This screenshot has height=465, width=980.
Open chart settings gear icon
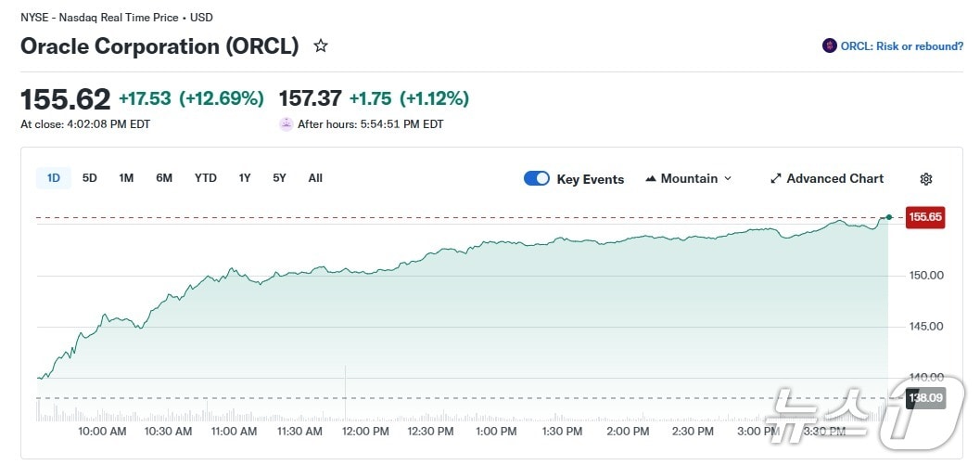(925, 179)
